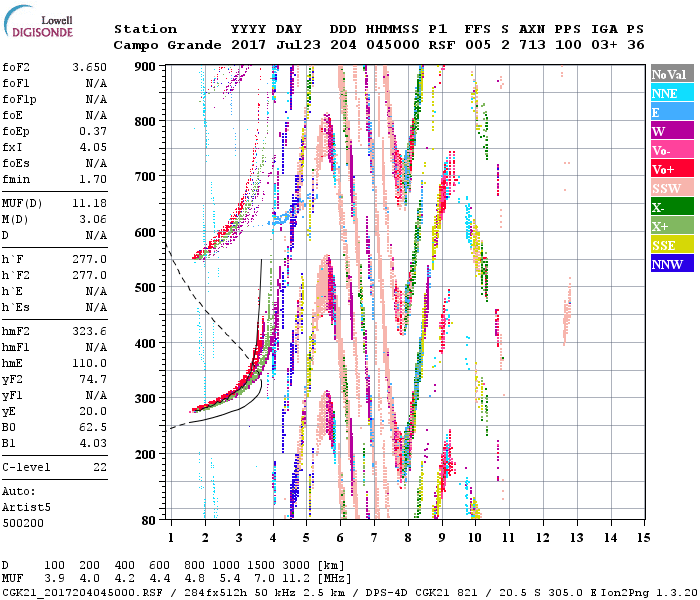Click the h`F2 value 277.0
The height and width of the screenshot is (600, 700).
(x=89, y=275)
